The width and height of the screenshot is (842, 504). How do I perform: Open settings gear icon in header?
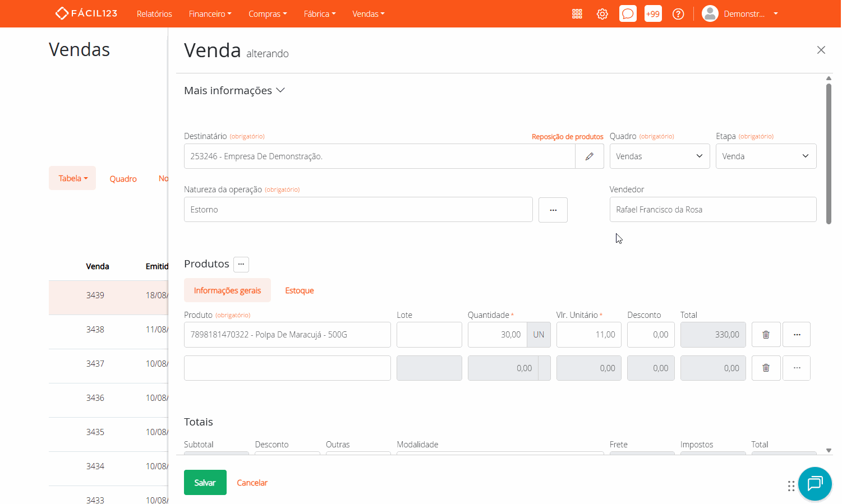pyautogui.click(x=602, y=14)
